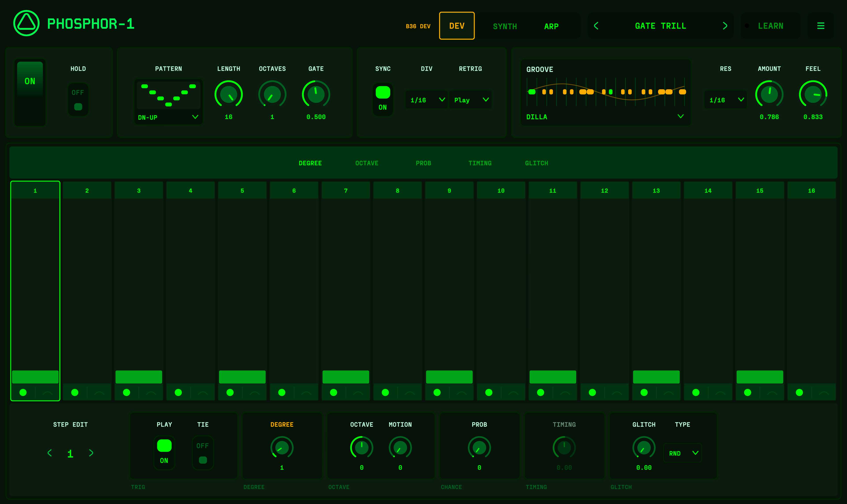This screenshot has height=504, width=847.
Task: Switch to the DEV tab
Action: pos(457,26)
